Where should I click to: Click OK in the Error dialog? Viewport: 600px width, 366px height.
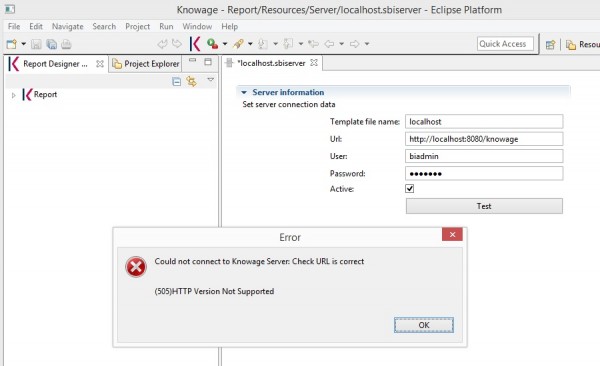pyautogui.click(x=424, y=325)
